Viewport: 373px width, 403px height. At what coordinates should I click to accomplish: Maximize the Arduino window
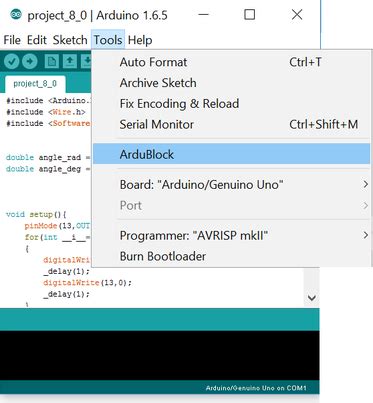click(250, 15)
